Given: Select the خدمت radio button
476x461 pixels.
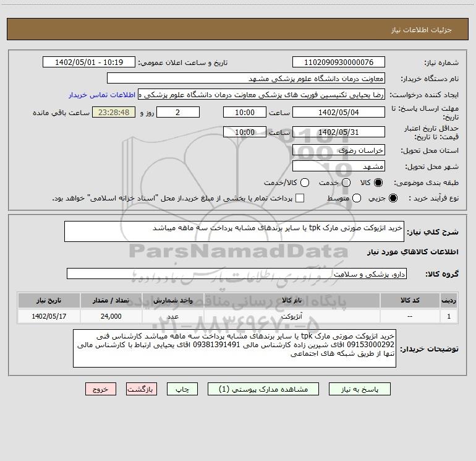Looking at the screenshot, I should point(346,183).
